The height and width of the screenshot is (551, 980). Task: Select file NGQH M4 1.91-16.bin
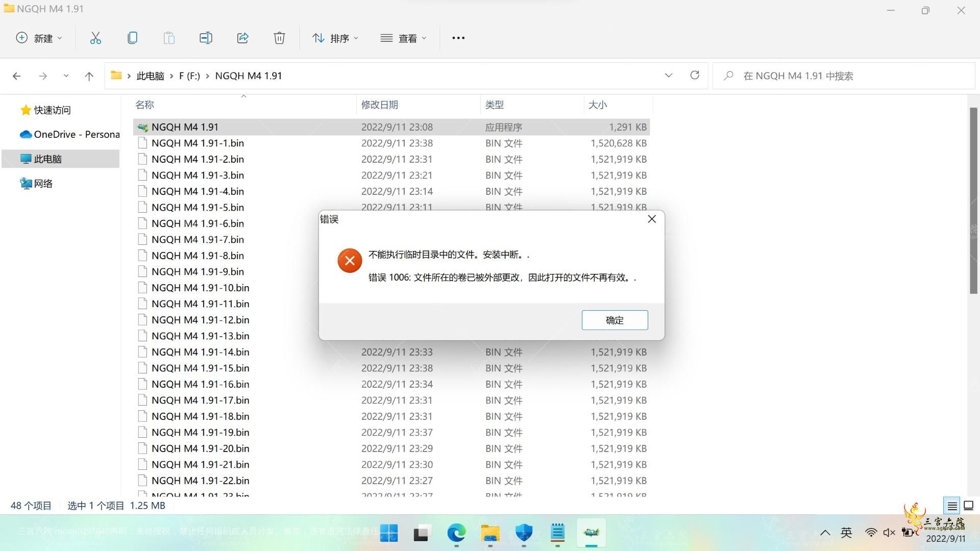coord(391,384)
